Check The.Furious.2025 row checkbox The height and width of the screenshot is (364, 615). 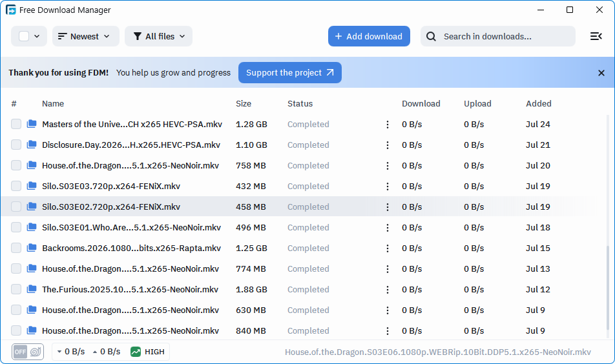tap(16, 289)
